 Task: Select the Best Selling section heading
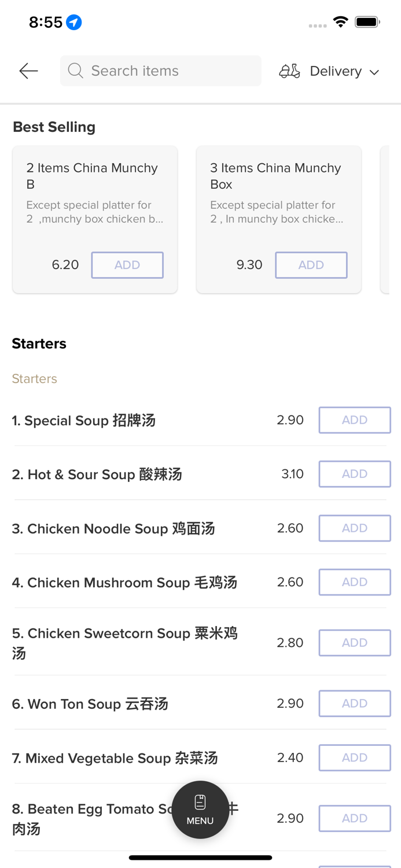point(54,127)
